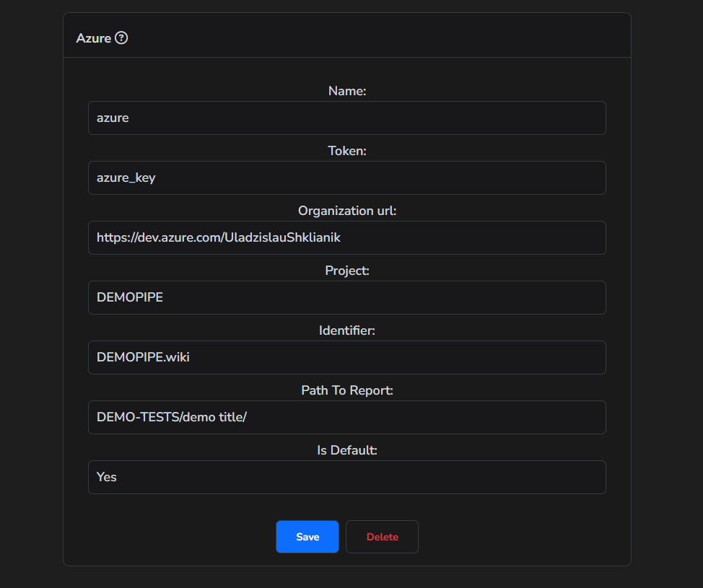
Task: Select the Organization url input field
Action: coord(346,237)
